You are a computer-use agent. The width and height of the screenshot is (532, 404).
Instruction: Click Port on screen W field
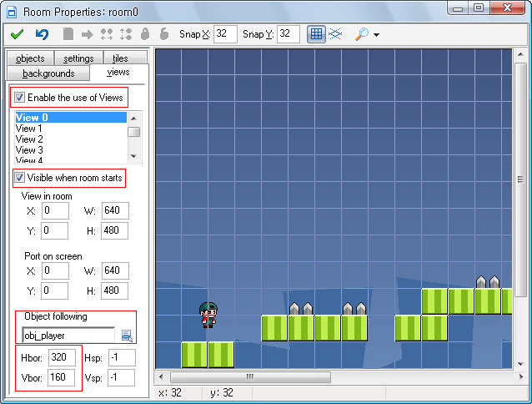[x=115, y=270]
